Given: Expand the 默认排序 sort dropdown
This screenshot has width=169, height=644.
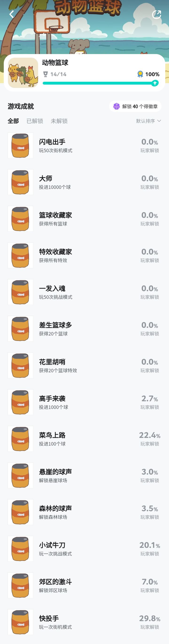Looking at the screenshot, I should [148, 121].
